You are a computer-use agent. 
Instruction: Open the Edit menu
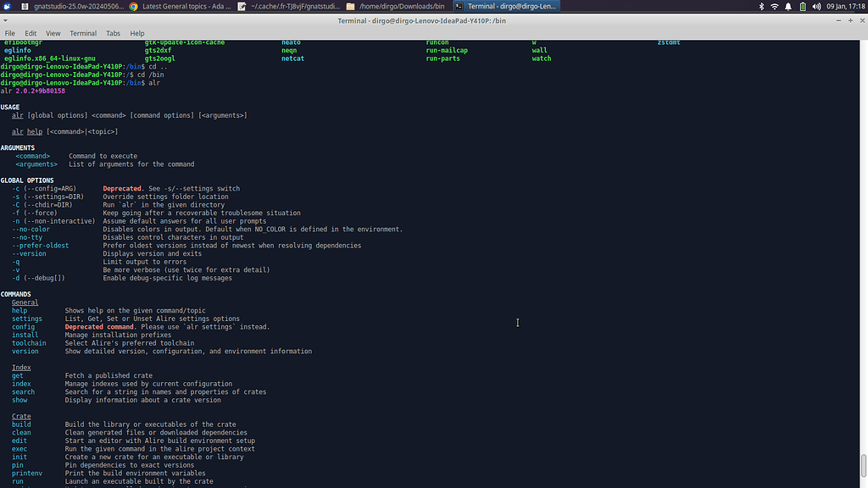click(30, 33)
